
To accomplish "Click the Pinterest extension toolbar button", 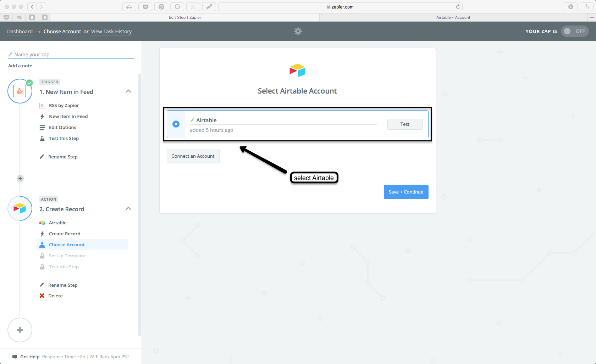I will click(x=161, y=7).
